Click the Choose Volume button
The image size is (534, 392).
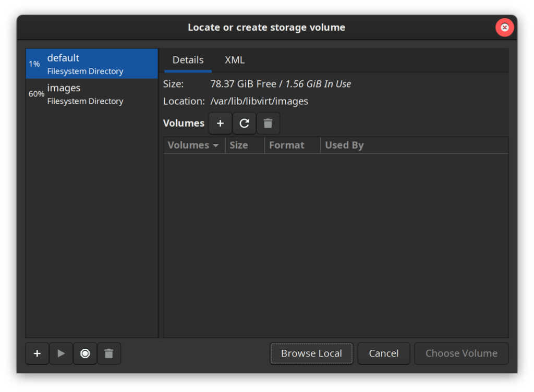click(461, 353)
